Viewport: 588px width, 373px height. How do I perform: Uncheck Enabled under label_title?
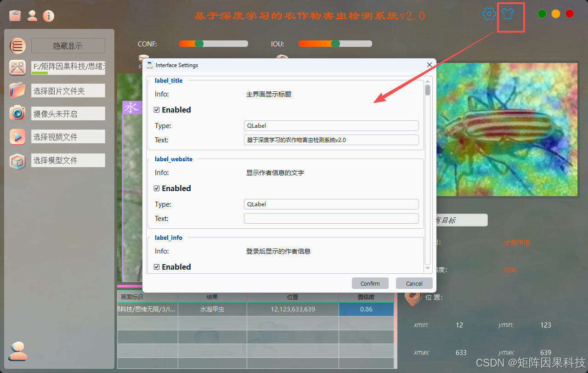click(157, 110)
